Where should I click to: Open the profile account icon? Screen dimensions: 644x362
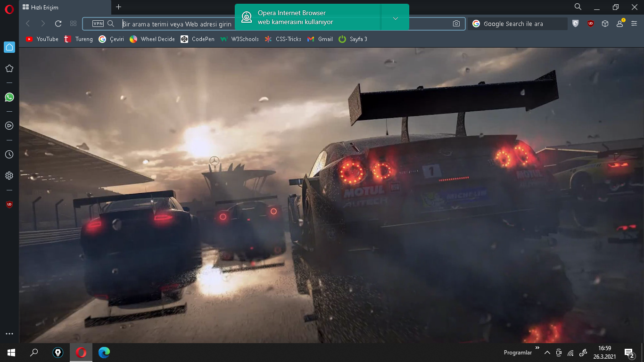tap(620, 24)
